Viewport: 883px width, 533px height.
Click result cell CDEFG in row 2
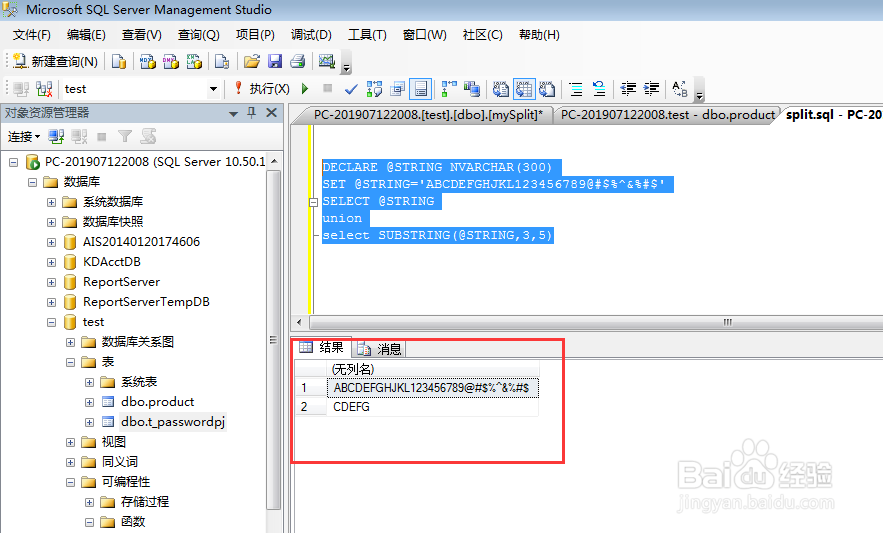pos(432,407)
